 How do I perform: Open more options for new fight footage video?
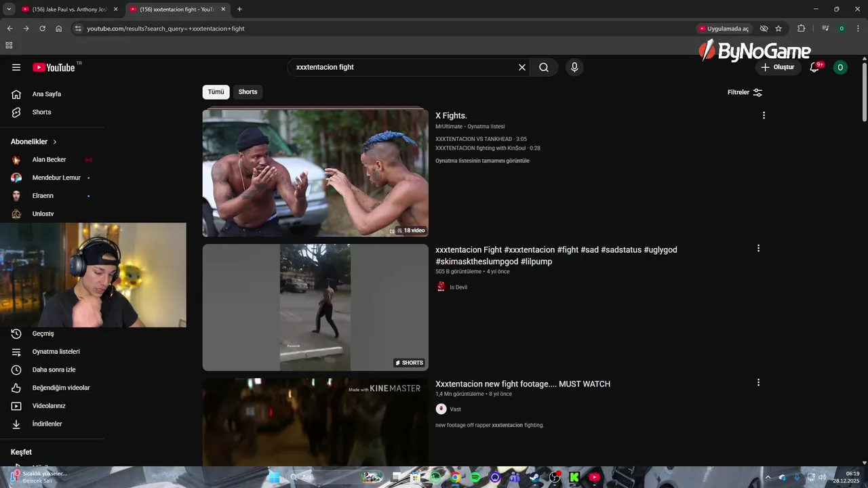point(758,382)
